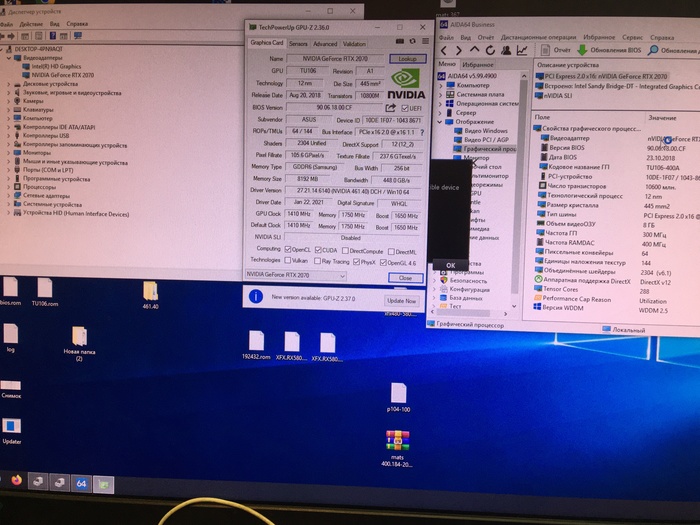Toggle the OpenCL computing checkbox

(289, 248)
